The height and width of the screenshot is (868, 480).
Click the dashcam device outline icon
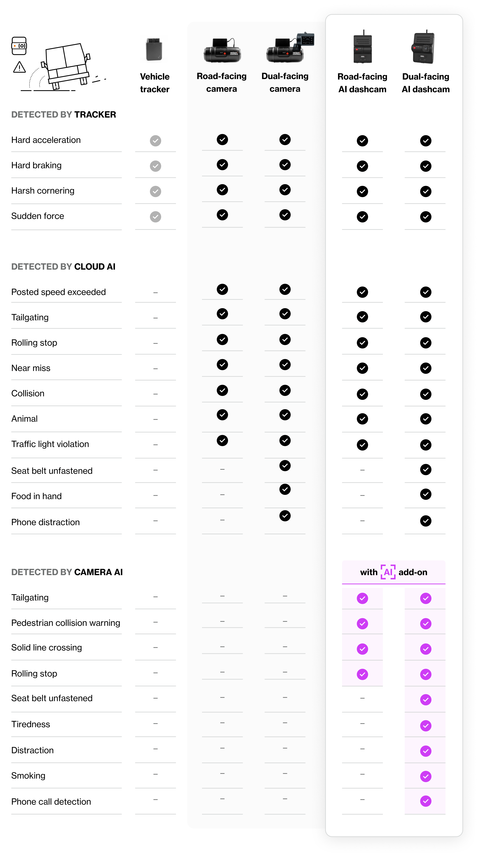point(19,46)
